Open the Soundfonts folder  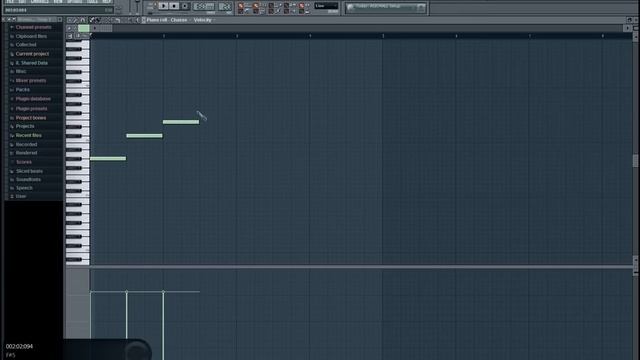28,180
